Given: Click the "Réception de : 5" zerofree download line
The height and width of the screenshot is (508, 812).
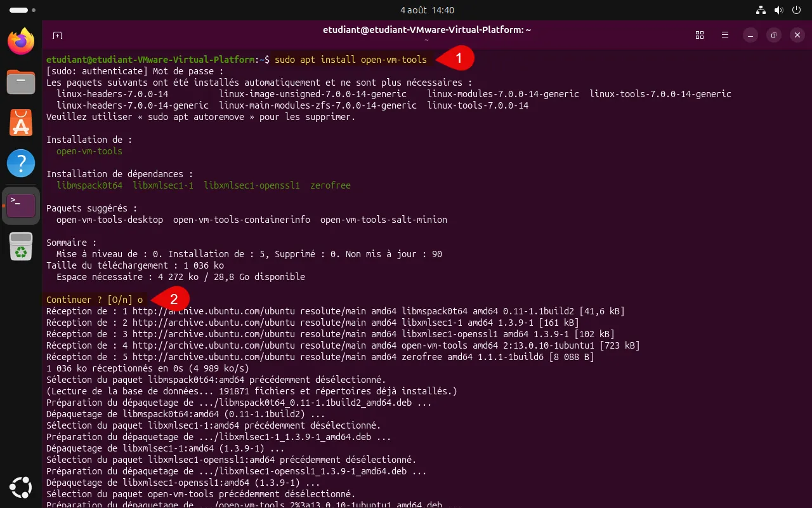Looking at the screenshot, I should [320, 357].
